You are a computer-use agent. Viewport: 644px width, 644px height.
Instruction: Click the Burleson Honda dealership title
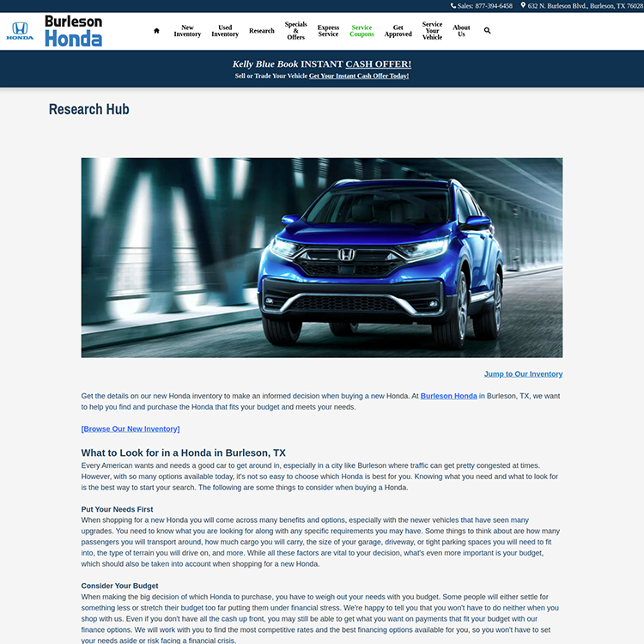click(x=74, y=31)
